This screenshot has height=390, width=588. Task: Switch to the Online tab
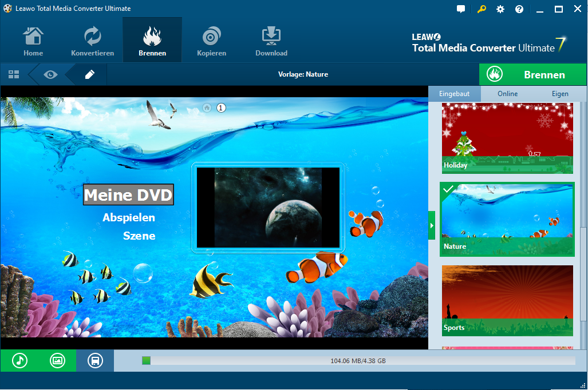click(507, 94)
